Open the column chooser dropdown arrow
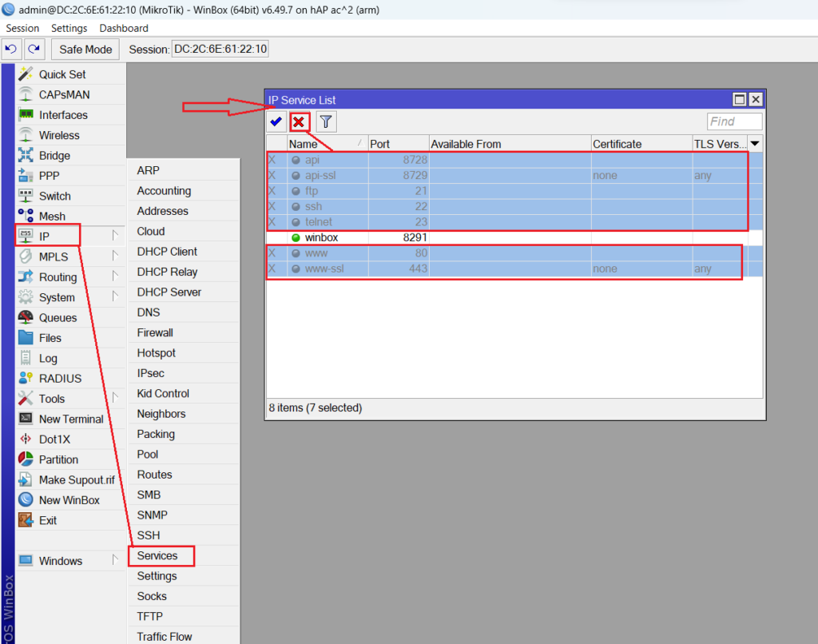The image size is (818, 644). click(x=754, y=144)
